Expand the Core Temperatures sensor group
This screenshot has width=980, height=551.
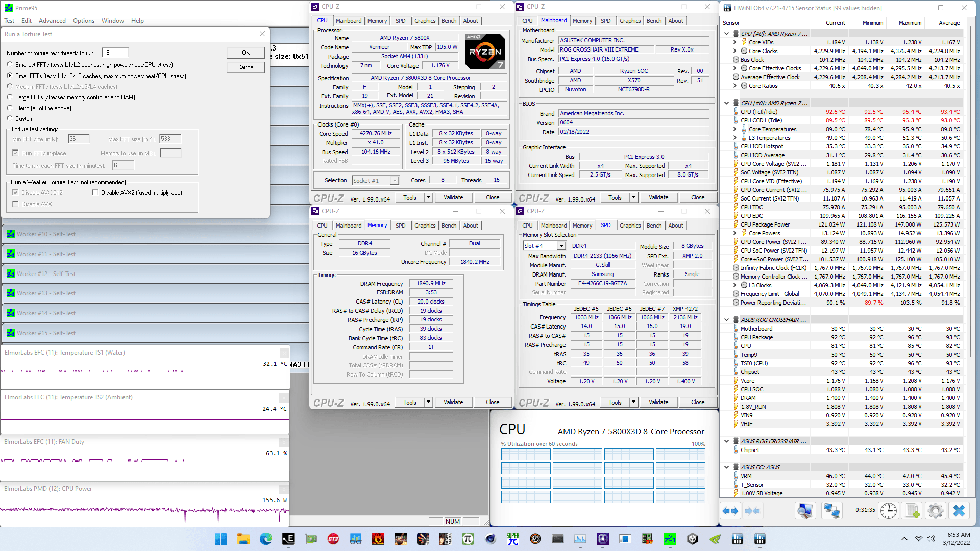click(x=735, y=129)
